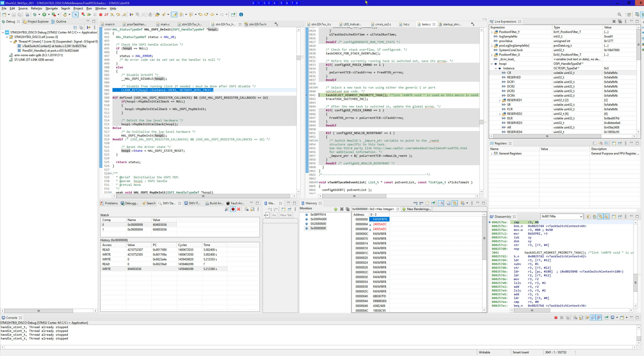644x356 pixels.
Task: Select memory monitor 0x20000000
Action: click(318, 224)
